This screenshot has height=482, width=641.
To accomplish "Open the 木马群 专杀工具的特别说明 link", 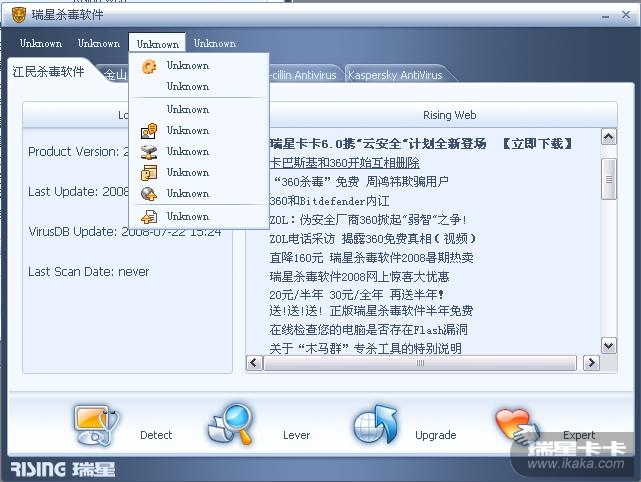I will tap(365, 348).
